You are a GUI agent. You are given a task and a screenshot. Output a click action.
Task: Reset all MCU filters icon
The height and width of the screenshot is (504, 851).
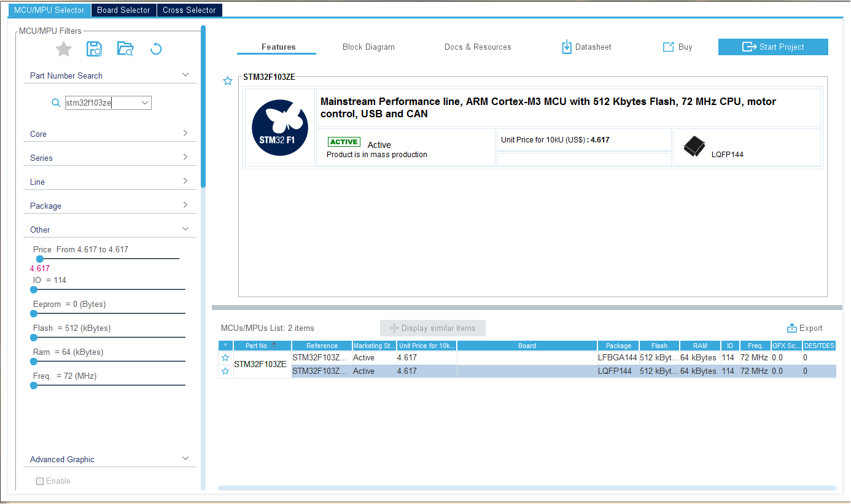click(156, 49)
